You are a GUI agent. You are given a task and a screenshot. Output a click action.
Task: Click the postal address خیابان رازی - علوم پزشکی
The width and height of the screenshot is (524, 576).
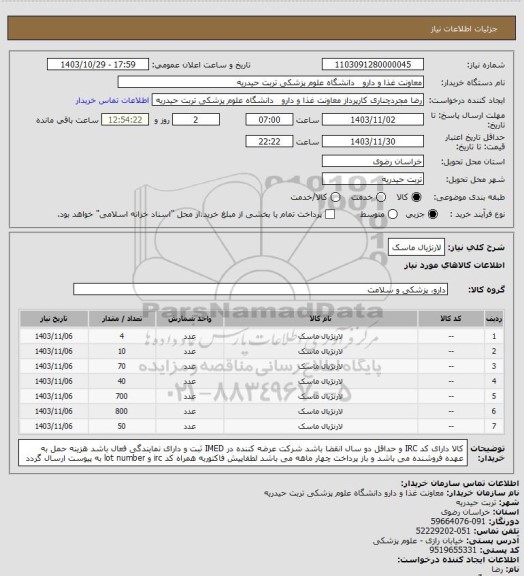pos(418,541)
